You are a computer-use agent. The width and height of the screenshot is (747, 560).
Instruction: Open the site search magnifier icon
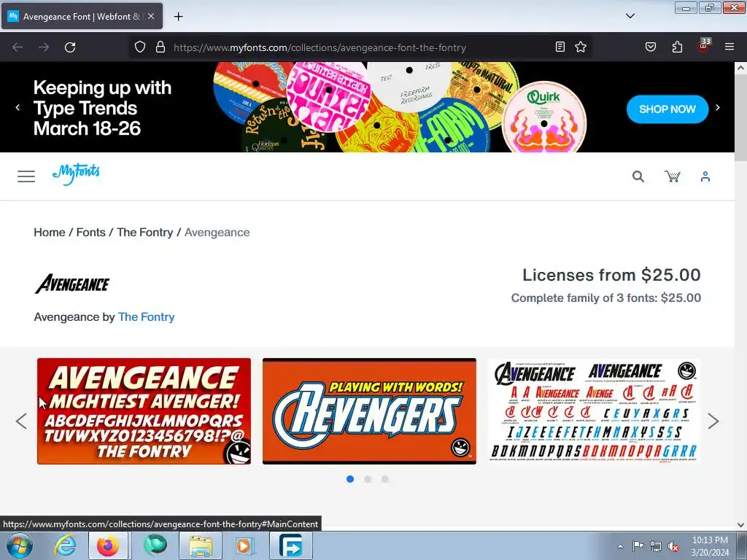pos(638,176)
